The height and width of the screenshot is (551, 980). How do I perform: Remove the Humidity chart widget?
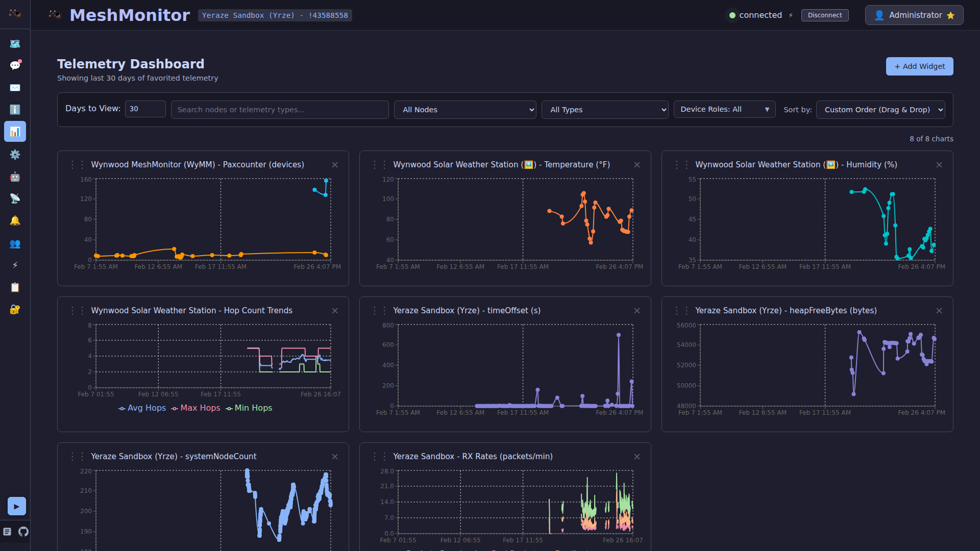939,165
